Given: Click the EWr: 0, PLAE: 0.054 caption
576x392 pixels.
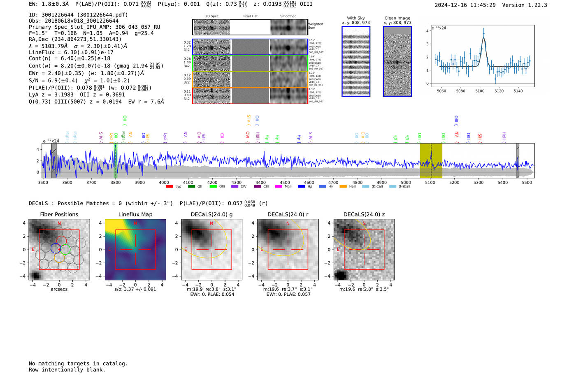Looking at the screenshot, I should click(212, 295).
